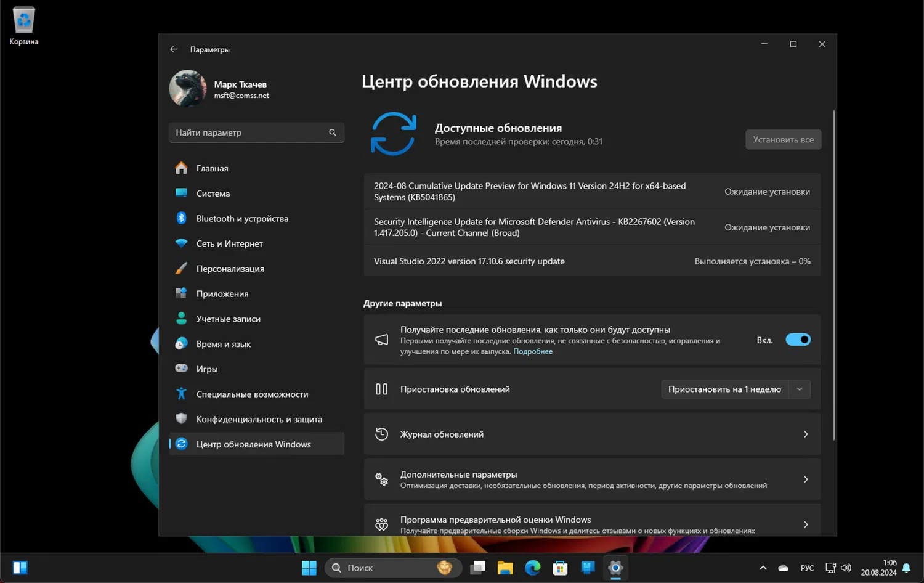This screenshot has width=924, height=583.
Task: Open Microsoft Store from the taskbar
Action: pyautogui.click(x=560, y=568)
